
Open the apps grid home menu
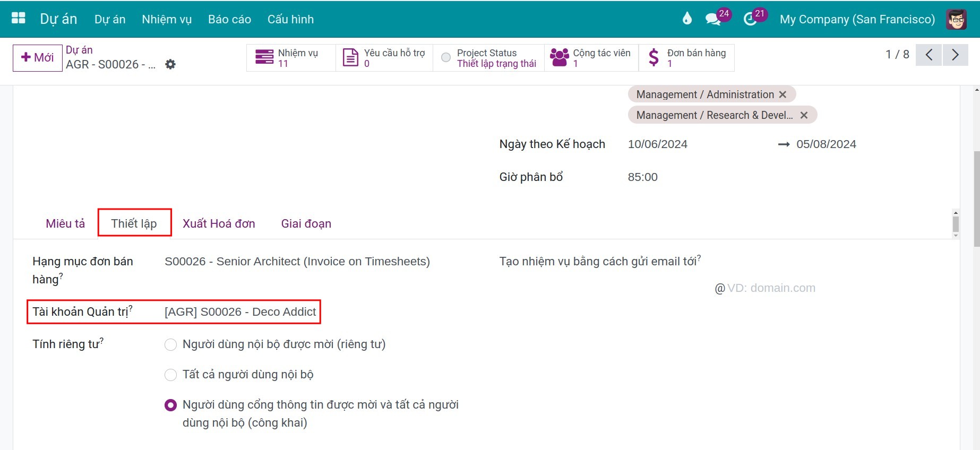[19, 19]
